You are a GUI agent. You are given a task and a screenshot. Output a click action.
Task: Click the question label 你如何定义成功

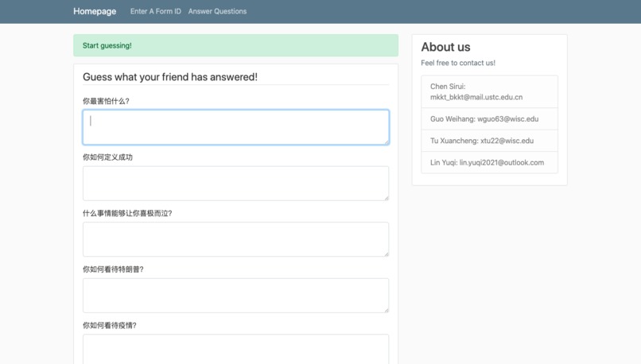point(107,157)
